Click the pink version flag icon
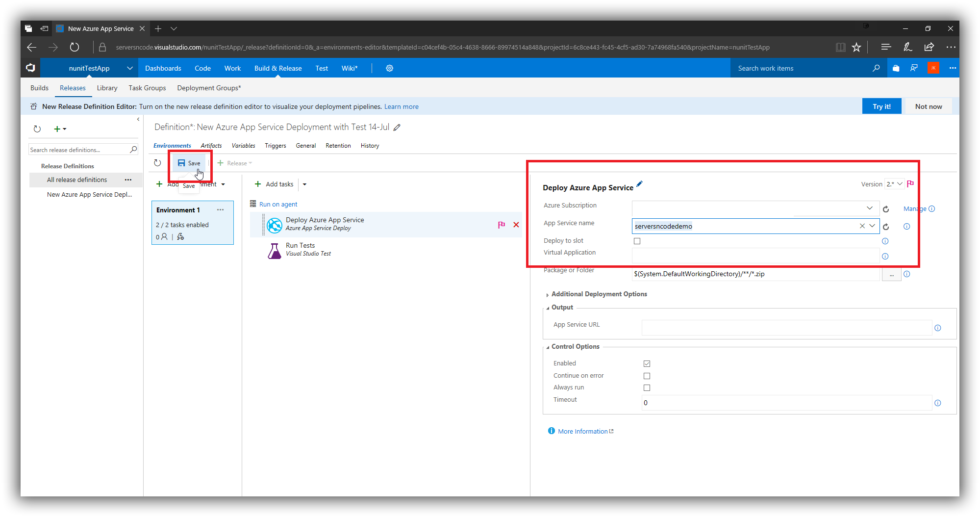The height and width of the screenshot is (517, 980). tap(910, 184)
